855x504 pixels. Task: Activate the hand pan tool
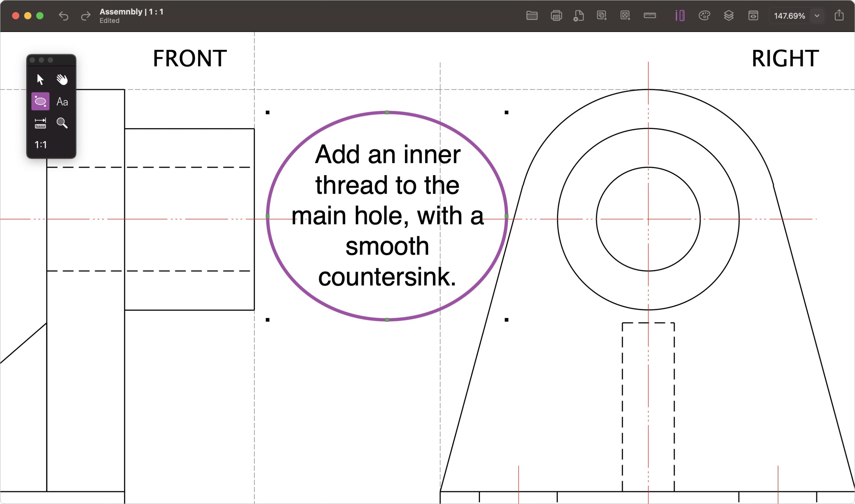pyautogui.click(x=62, y=79)
